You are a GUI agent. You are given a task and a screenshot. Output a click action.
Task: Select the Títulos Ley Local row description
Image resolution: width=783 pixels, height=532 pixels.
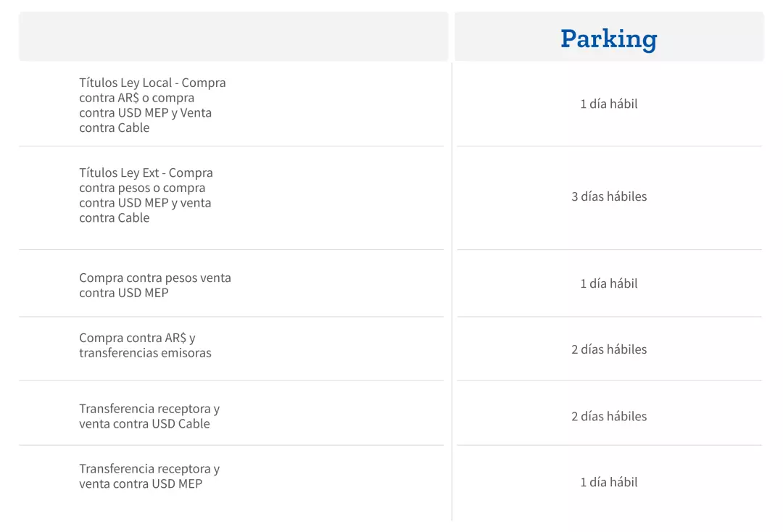pyautogui.click(x=152, y=105)
